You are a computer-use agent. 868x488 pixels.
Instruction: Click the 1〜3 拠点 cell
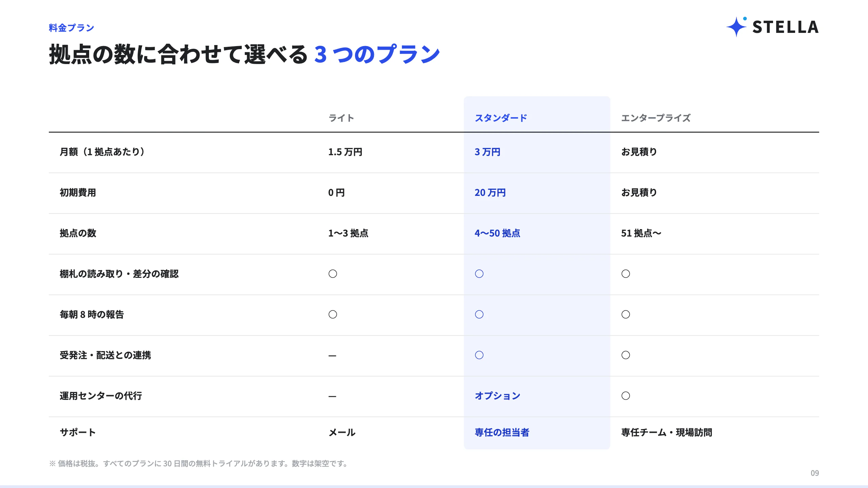[x=348, y=233]
